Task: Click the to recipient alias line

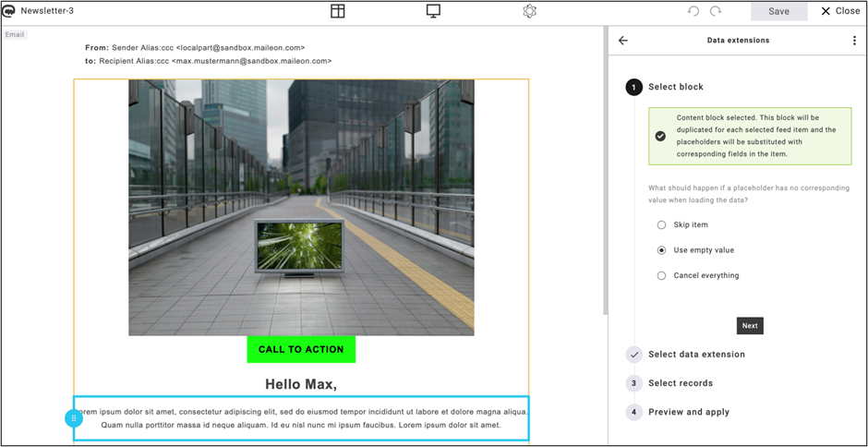Action: pyautogui.click(x=209, y=61)
